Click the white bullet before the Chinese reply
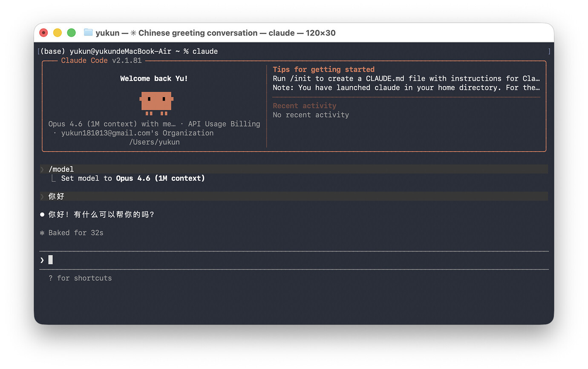The image size is (588, 369). (x=42, y=215)
